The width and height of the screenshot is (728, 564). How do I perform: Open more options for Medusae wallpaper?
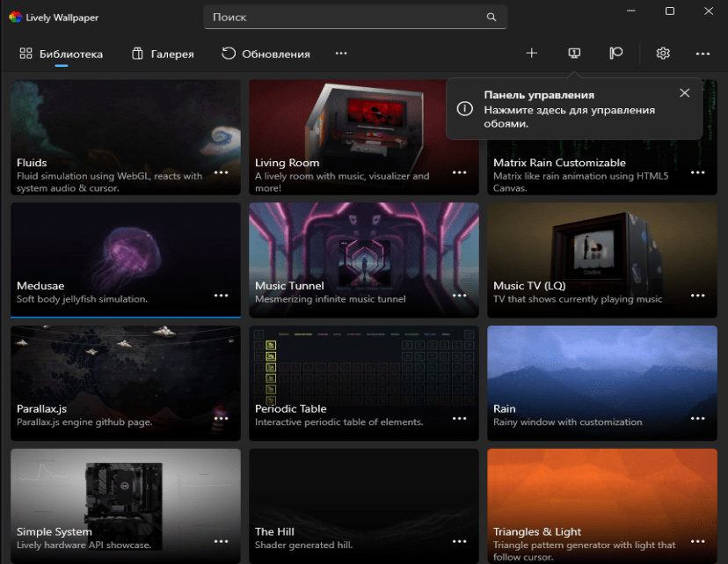[221, 296]
